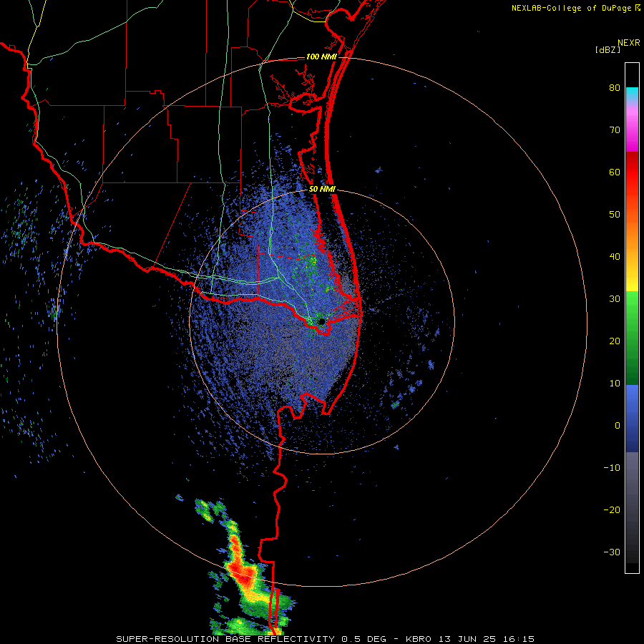This screenshot has width=644, height=644.
Task: Click the -10 value on dBZ scale
Action: click(x=612, y=468)
